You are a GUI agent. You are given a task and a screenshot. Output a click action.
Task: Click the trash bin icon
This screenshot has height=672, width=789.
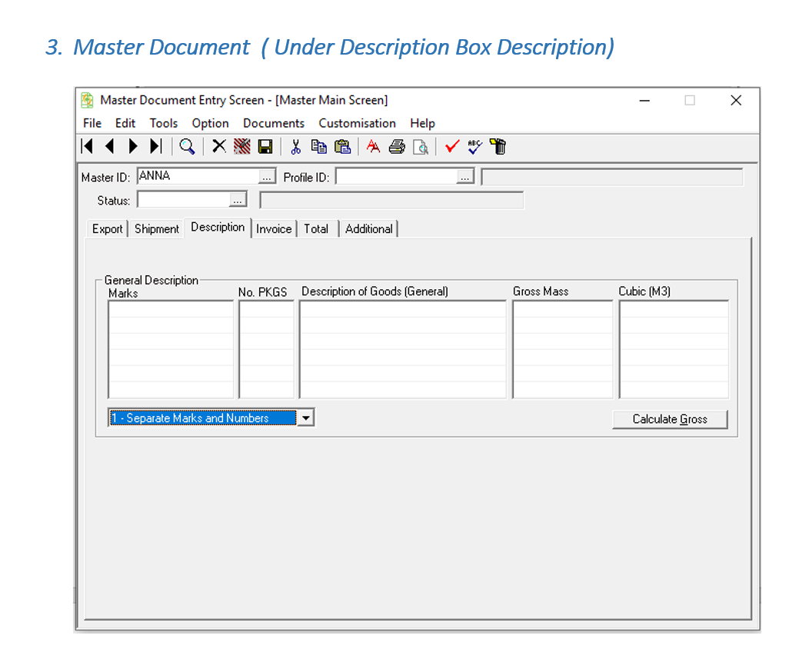pyautogui.click(x=498, y=146)
